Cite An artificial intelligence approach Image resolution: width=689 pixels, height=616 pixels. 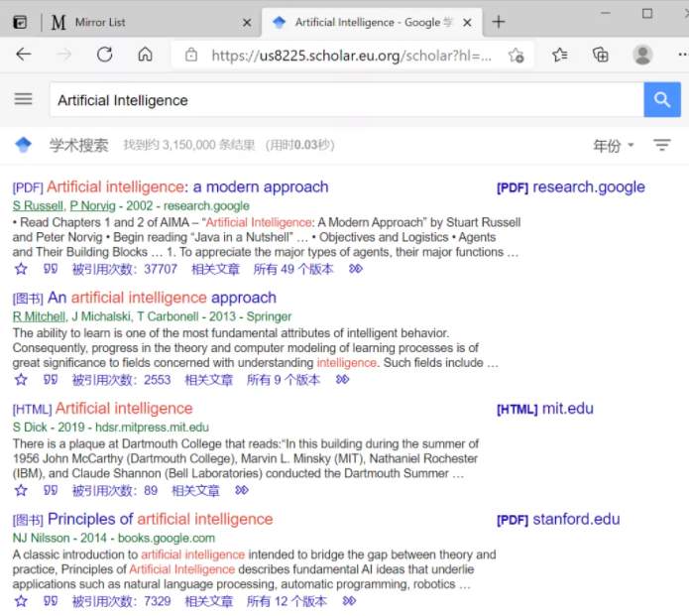(x=51, y=380)
